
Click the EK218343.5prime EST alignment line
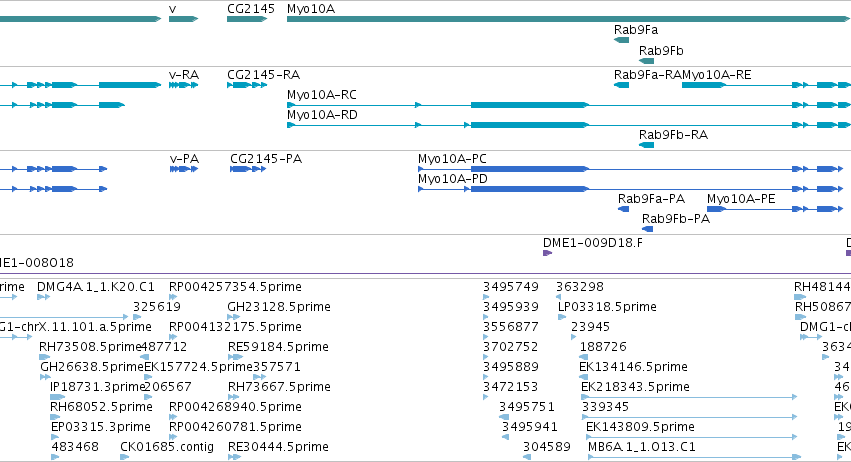pos(689,397)
